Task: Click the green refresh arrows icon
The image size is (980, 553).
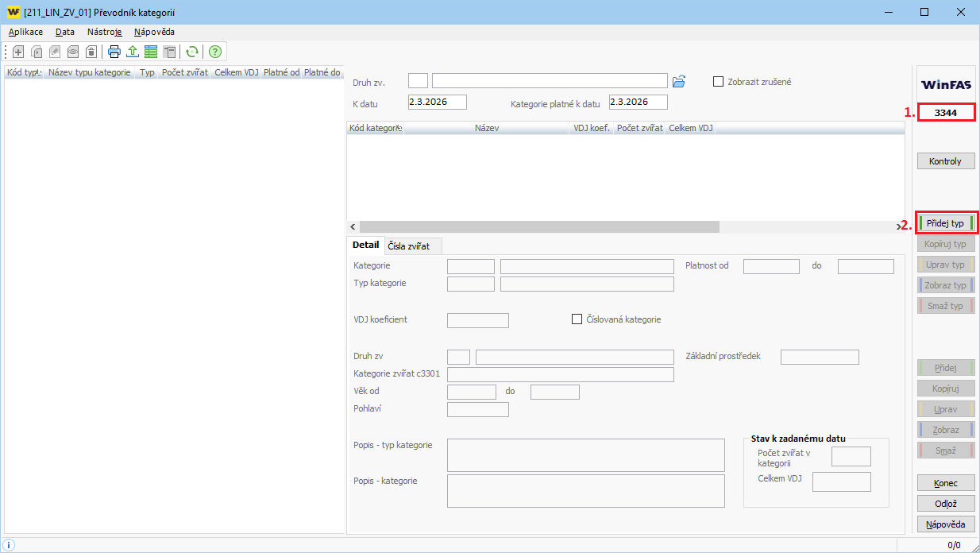Action: pyautogui.click(x=191, y=52)
